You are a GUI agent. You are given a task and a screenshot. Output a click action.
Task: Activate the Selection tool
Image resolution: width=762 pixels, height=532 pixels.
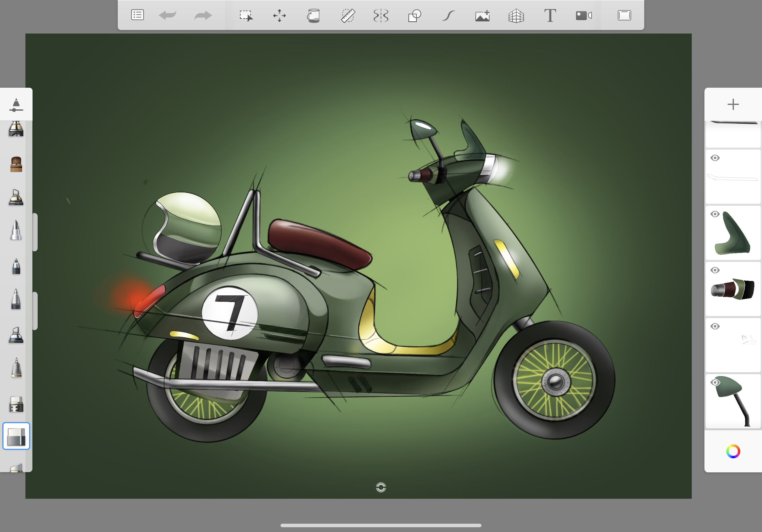pos(246,15)
